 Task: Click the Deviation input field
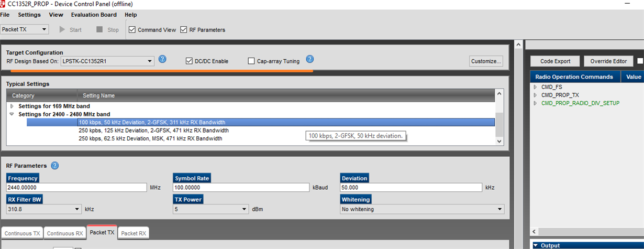(x=411, y=187)
